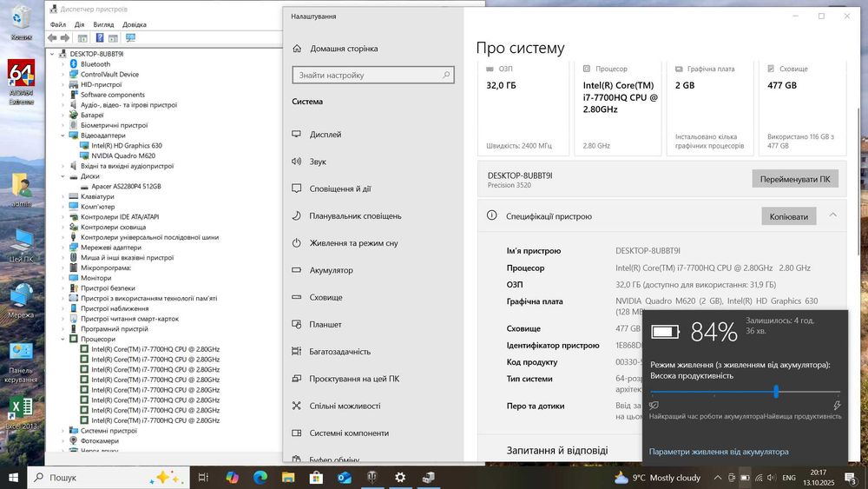Viewport: 868px width, 489px height.
Task: Click the Знайти настройку search field
Action: point(373,75)
